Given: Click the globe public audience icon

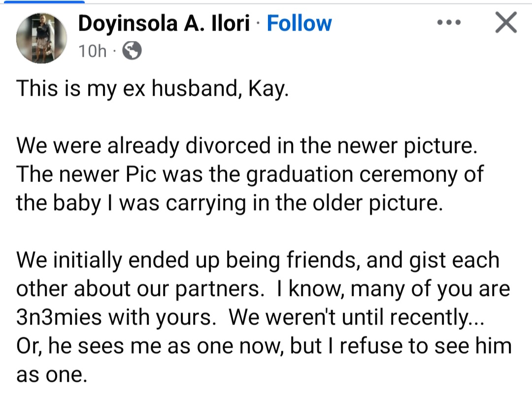Looking at the screenshot, I should tap(131, 50).
